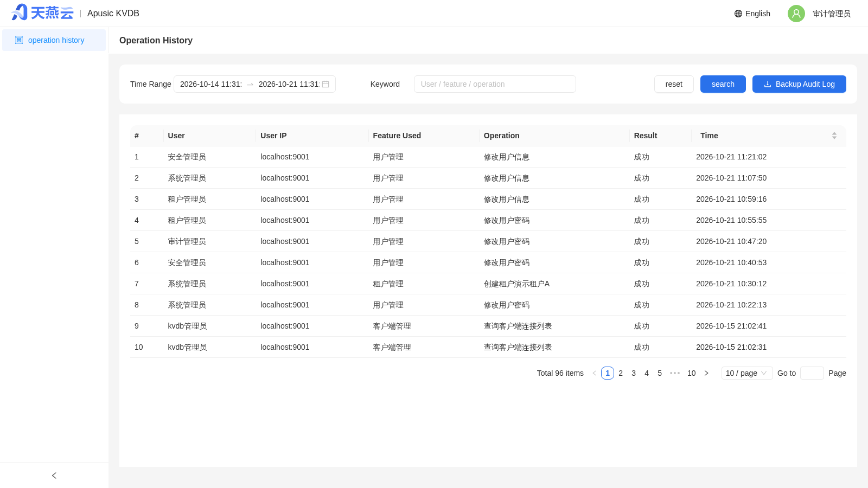Click the 创建租户演示租户A operation cell

(x=516, y=284)
